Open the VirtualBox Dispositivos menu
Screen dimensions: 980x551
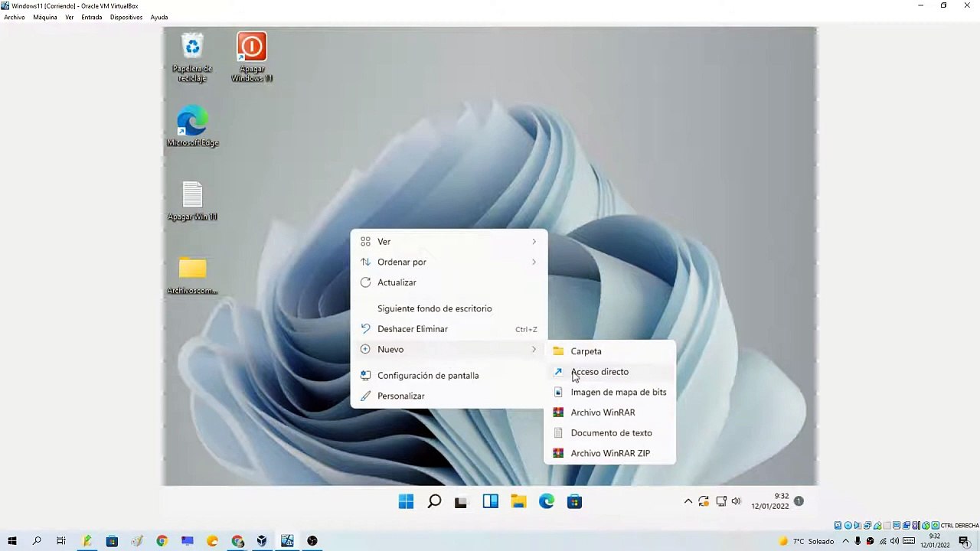[x=126, y=17]
